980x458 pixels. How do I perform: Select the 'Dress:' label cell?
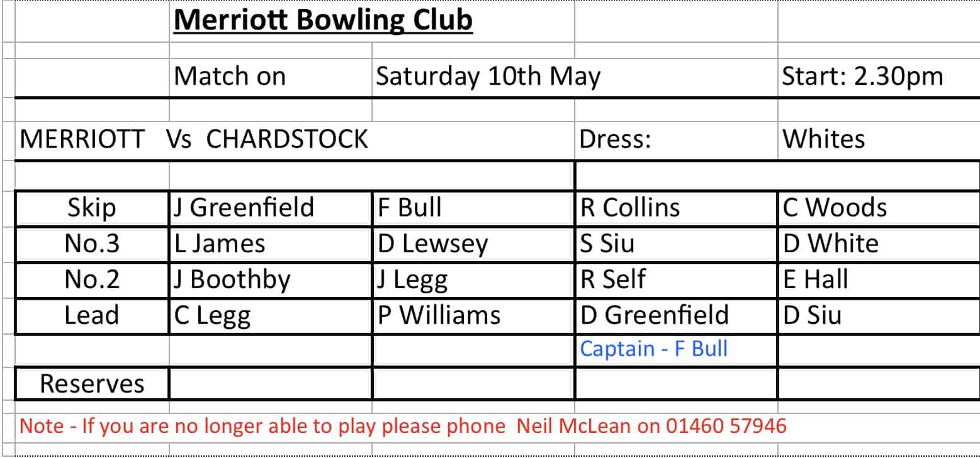pyautogui.click(x=615, y=139)
